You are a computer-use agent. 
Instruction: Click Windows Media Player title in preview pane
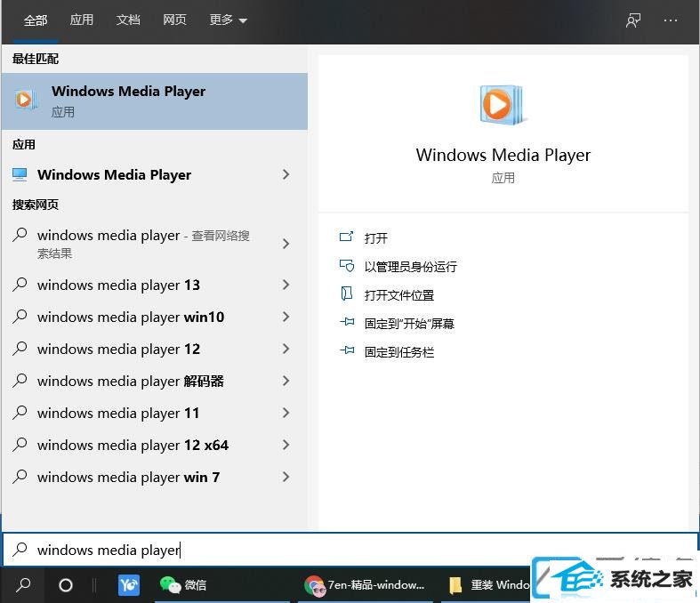pyautogui.click(x=503, y=155)
